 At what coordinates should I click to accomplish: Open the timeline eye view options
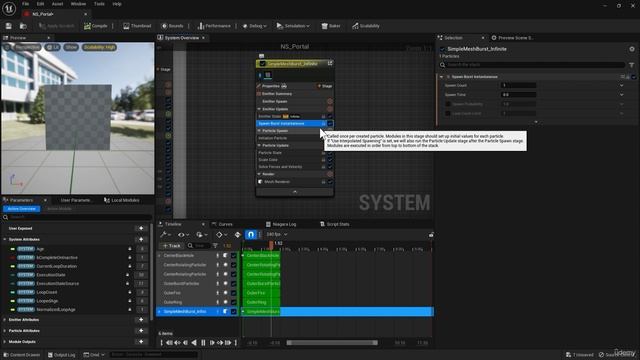[183, 234]
